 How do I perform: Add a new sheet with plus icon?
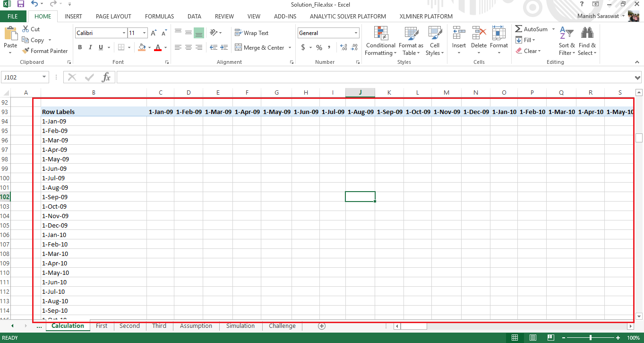pyautogui.click(x=322, y=326)
